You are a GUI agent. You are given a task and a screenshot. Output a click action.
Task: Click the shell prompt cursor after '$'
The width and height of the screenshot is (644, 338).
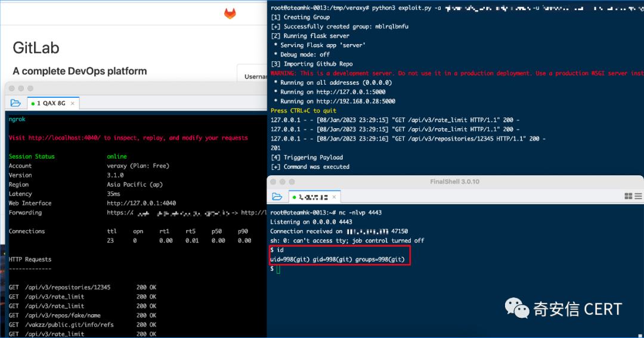(278, 269)
